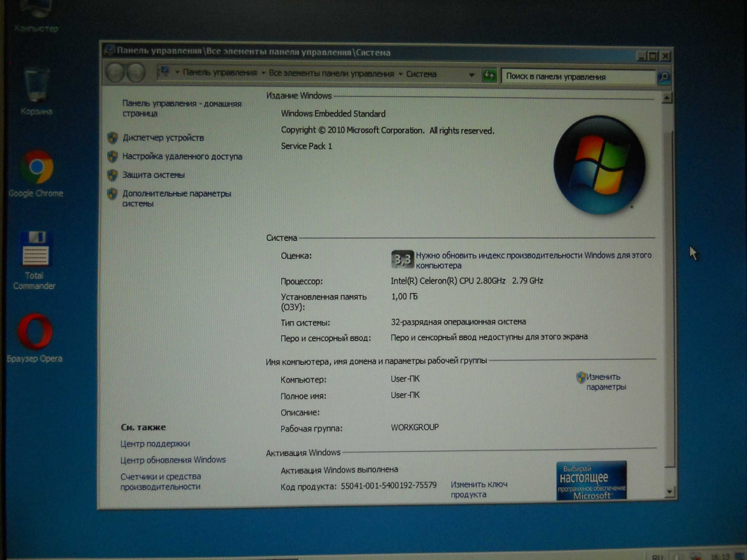Click the User-ПК value beside Компьютер

tap(405, 379)
